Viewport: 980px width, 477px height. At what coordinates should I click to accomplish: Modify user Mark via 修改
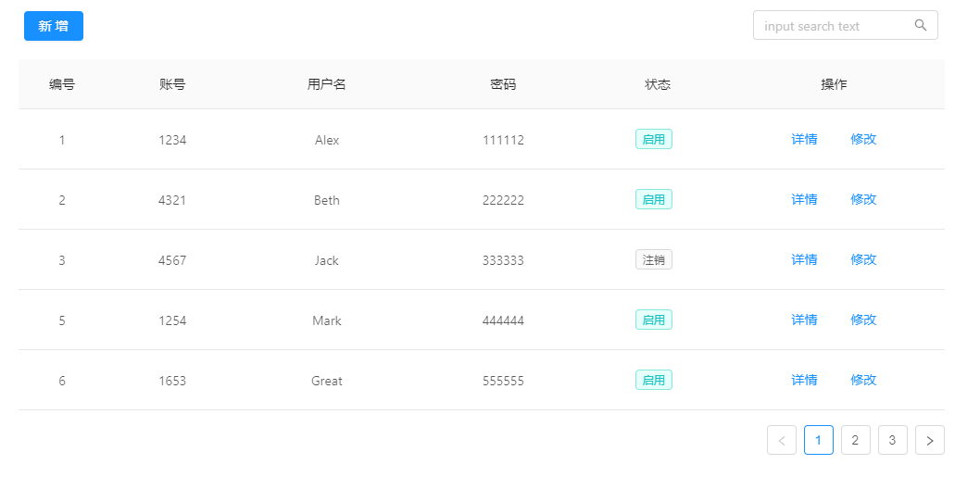(863, 320)
